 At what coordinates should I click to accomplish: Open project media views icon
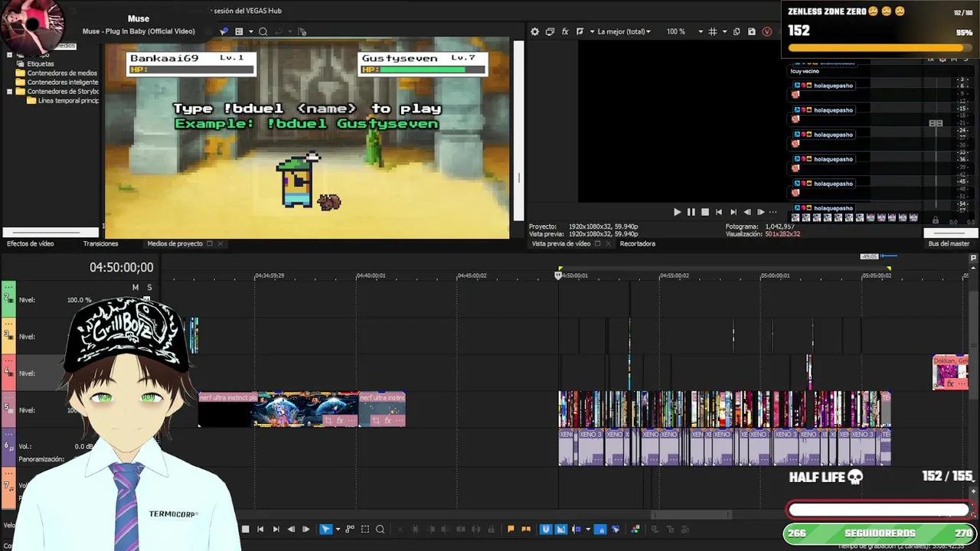point(239,31)
